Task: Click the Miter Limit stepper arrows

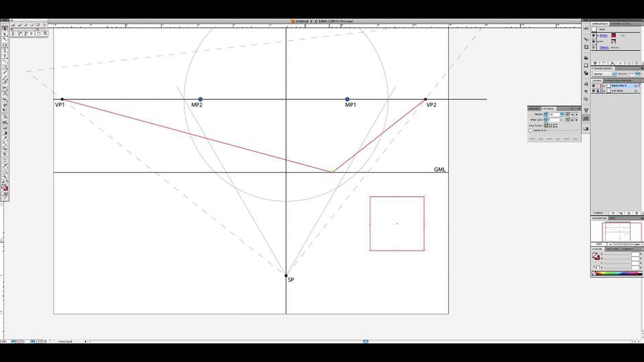Action: [x=546, y=120]
